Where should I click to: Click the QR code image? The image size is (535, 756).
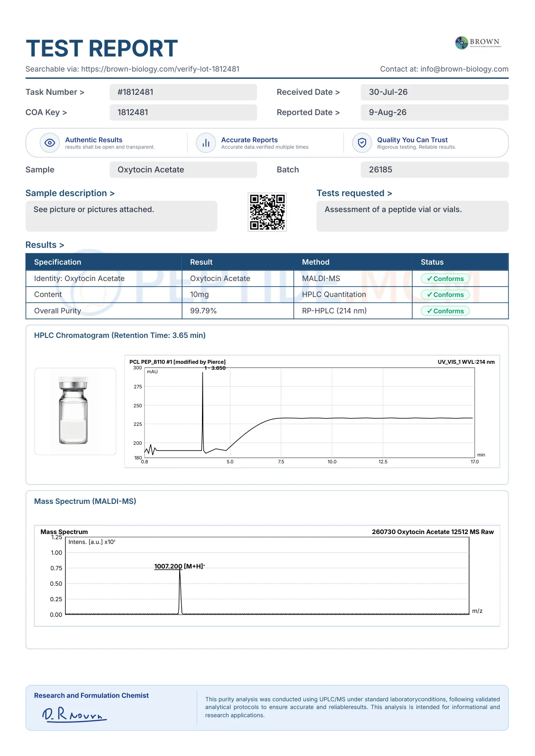(x=267, y=212)
